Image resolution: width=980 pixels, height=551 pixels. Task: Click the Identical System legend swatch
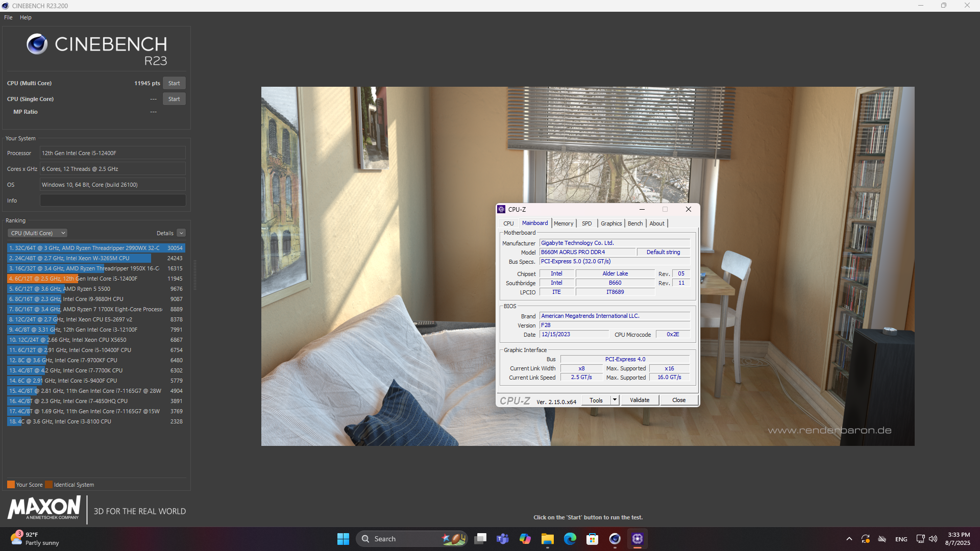tap(48, 485)
